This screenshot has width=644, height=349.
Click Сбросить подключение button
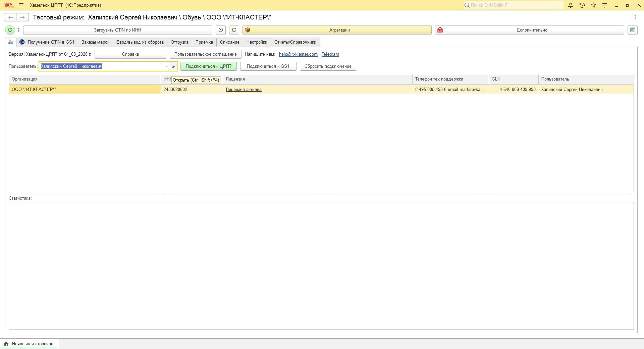coord(328,66)
